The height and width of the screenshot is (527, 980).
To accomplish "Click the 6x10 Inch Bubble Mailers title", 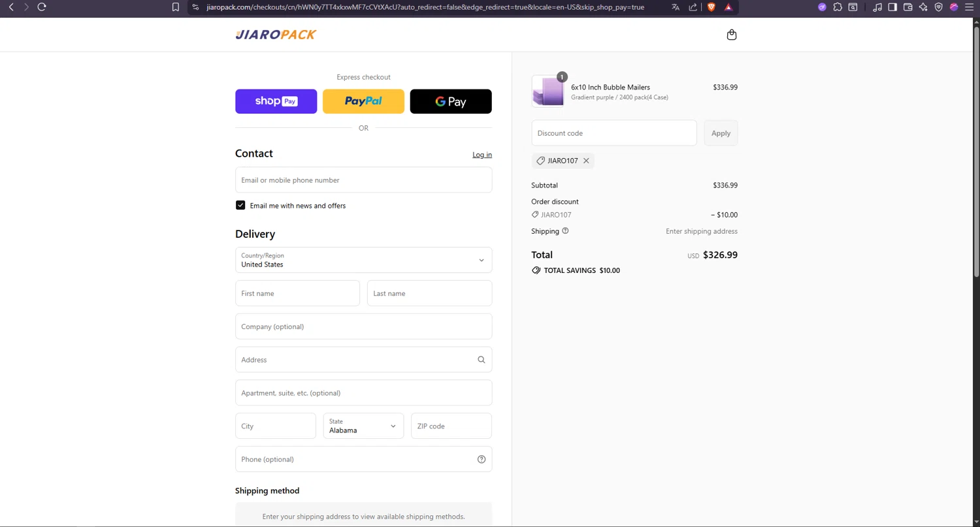I will [x=610, y=87].
